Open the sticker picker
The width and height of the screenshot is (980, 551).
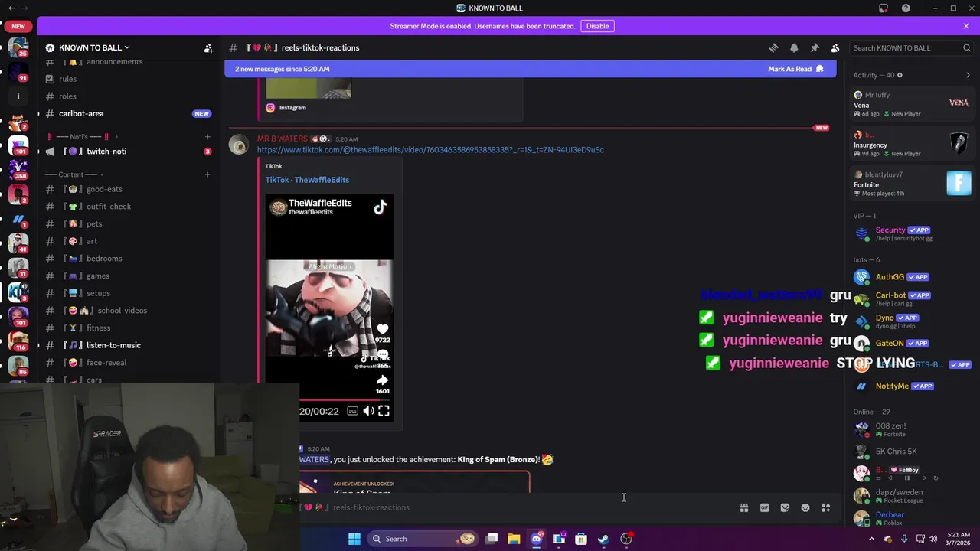(x=785, y=507)
